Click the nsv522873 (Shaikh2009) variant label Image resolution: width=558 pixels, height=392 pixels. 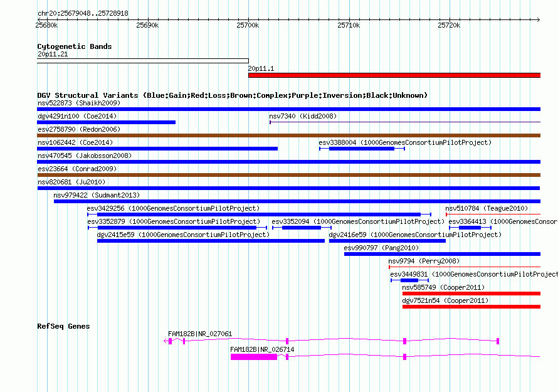[x=79, y=103]
